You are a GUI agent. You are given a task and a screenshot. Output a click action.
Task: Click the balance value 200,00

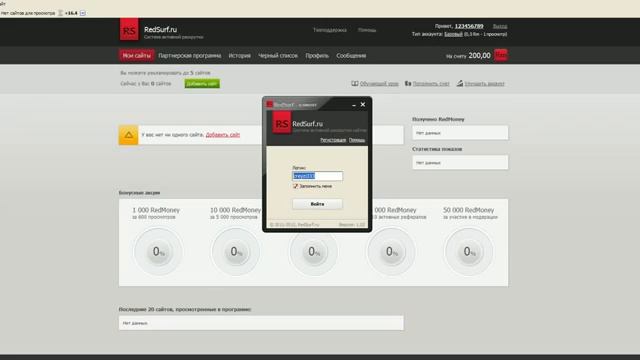click(x=480, y=56)
